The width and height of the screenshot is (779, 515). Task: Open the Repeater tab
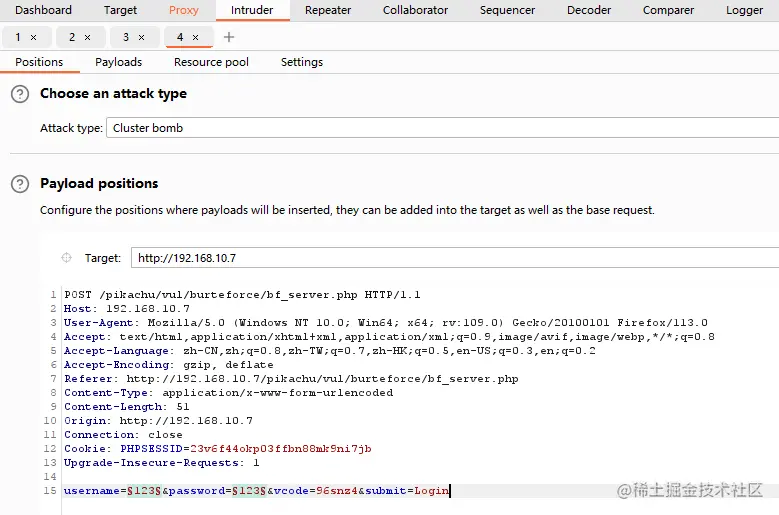328,10
